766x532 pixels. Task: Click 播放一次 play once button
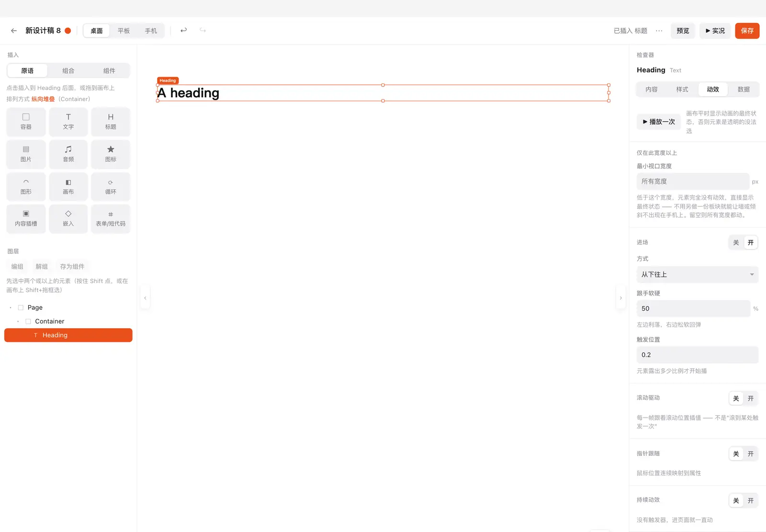659,122
